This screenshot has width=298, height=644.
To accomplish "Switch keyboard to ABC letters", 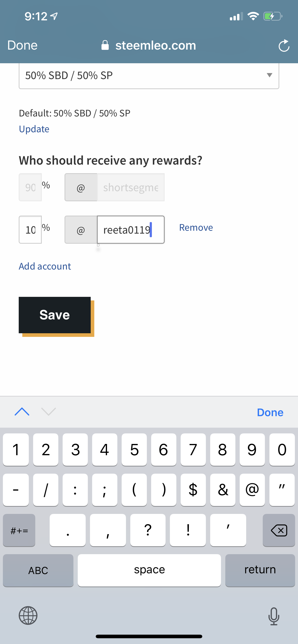I will tap(38, 570).
